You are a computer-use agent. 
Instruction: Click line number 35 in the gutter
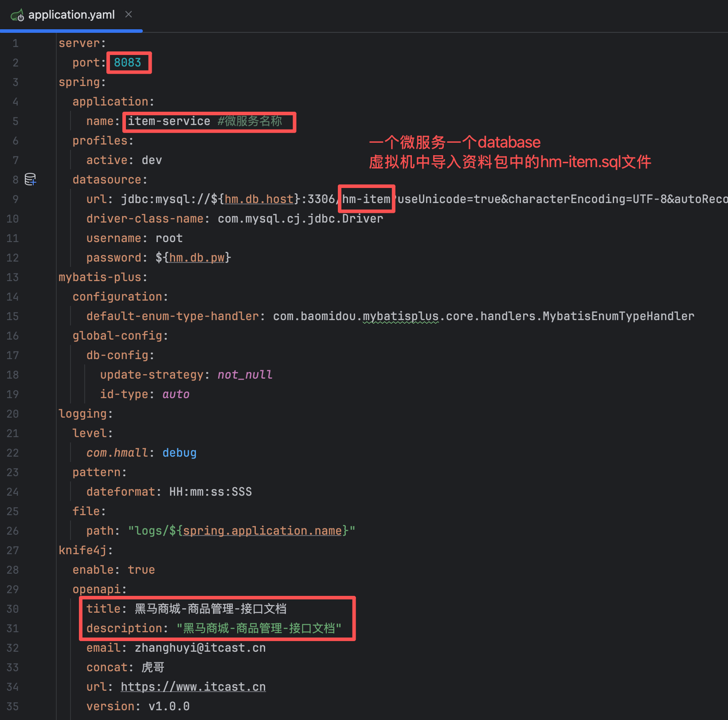click(x=12, y=706)
